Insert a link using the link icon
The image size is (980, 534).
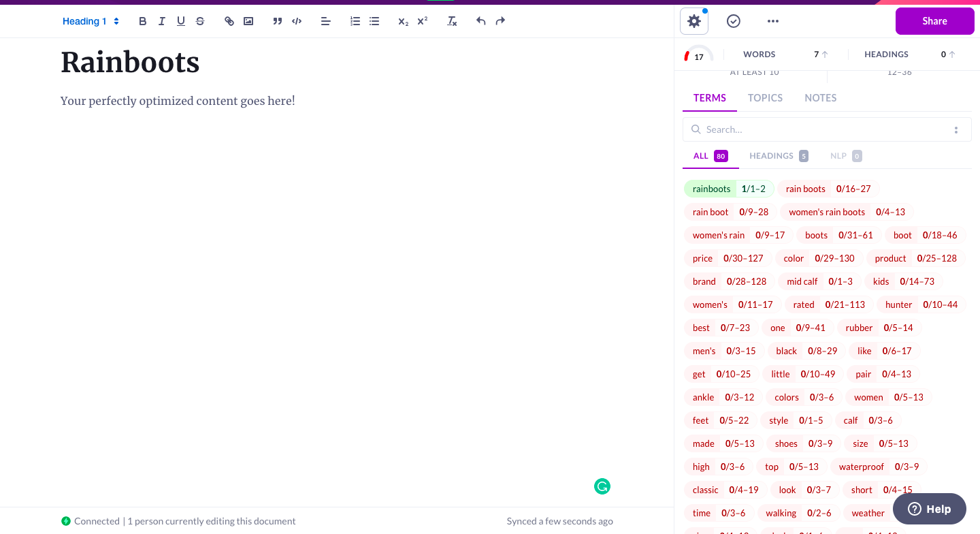[x=229, y=21]
